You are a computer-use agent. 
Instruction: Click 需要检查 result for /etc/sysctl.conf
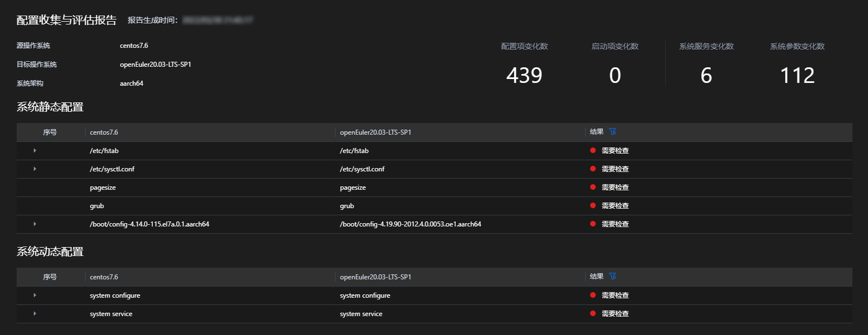point(615,169)
